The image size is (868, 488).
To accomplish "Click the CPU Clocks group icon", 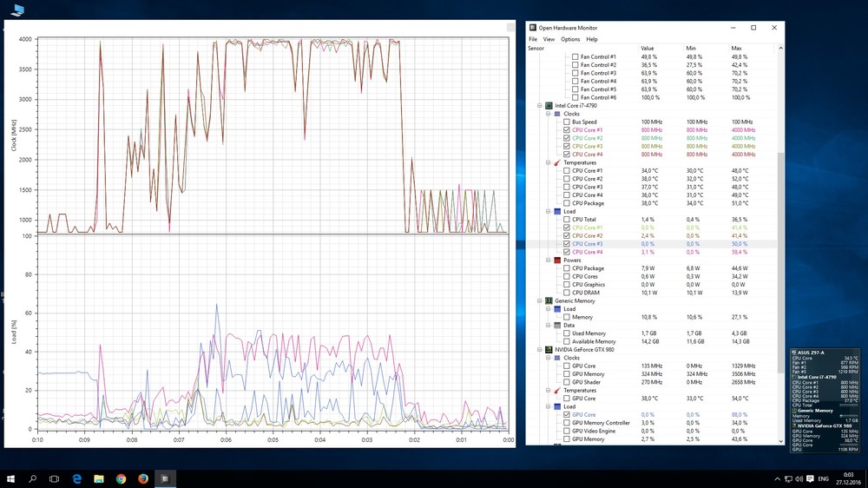I will [x=557, y=114].
